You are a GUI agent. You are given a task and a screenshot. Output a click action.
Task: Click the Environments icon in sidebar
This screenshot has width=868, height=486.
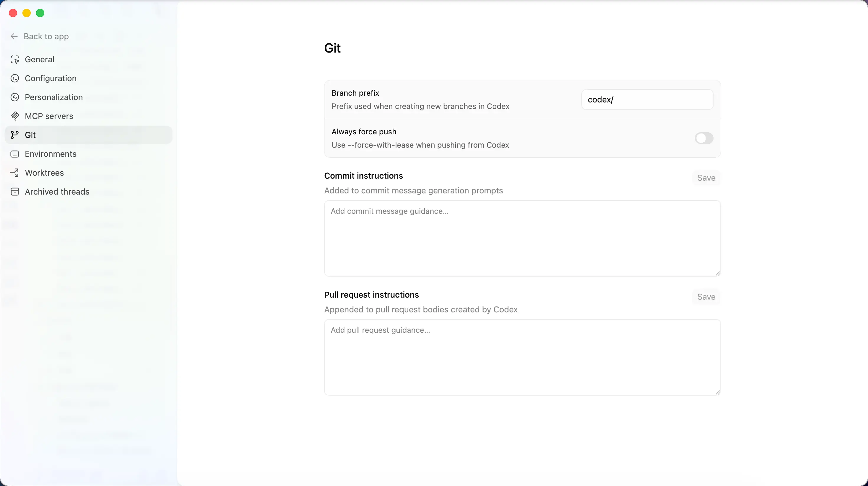coord(14,154)
